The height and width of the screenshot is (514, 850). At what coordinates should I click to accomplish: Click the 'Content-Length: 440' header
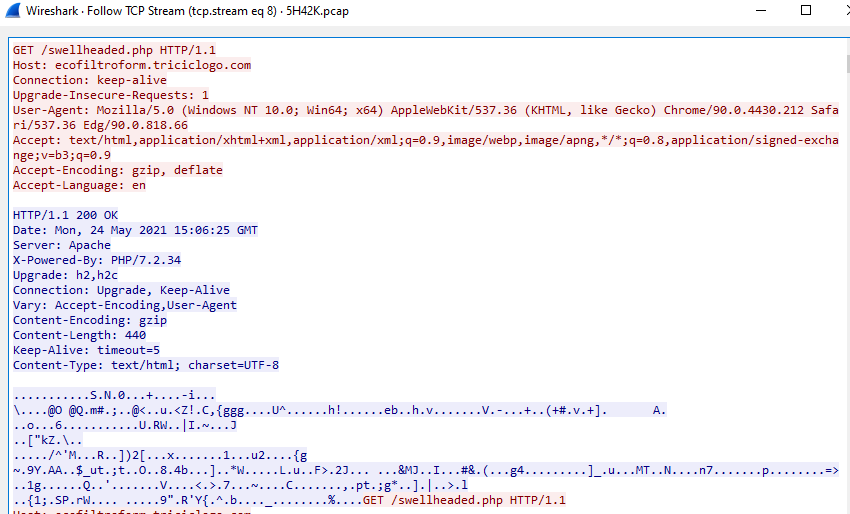click(79, 335)
